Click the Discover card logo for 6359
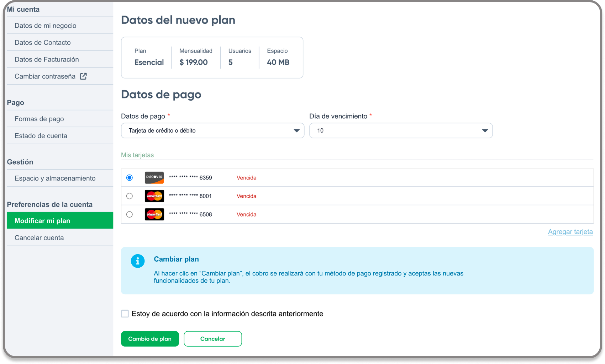The height and width of the screenshot is (364, 605). point(154,177)
